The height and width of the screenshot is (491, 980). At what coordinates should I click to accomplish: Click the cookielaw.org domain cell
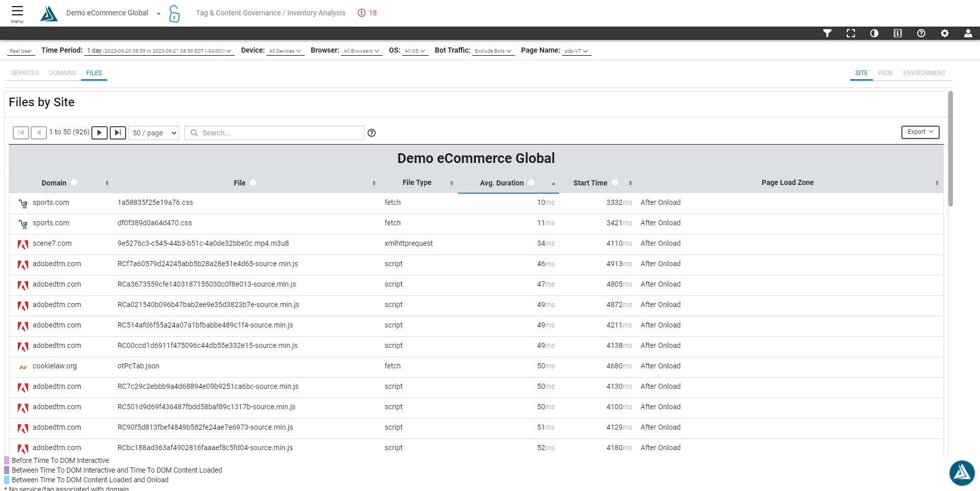(x=55, y=366)
